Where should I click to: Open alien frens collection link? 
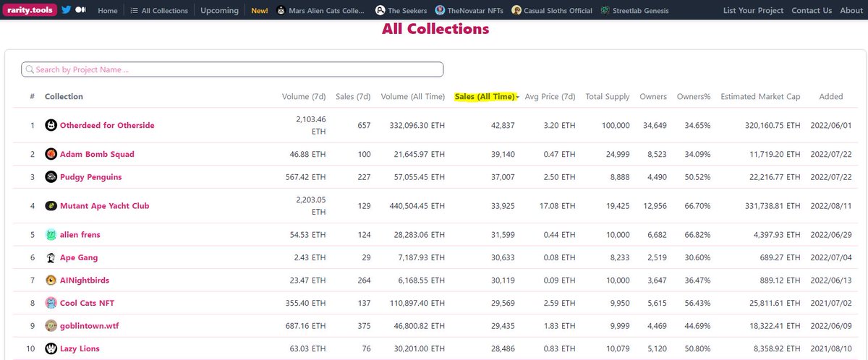80,234
